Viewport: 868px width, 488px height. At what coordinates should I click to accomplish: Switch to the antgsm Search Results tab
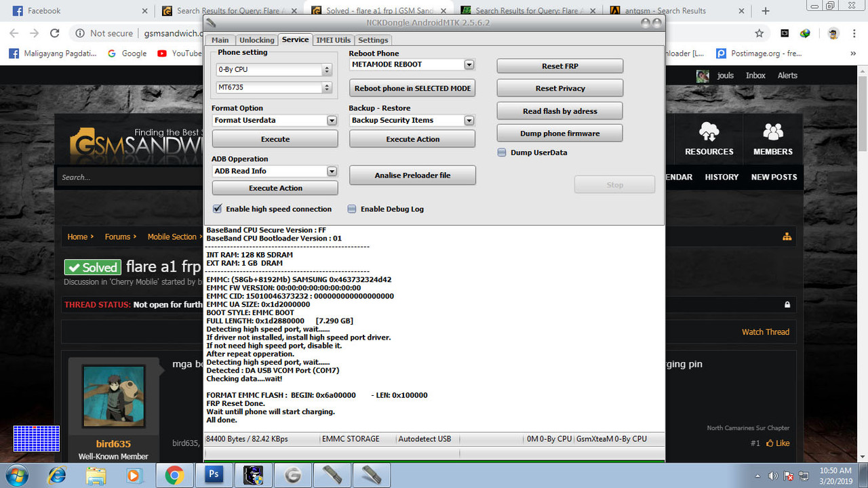(676, 11)
